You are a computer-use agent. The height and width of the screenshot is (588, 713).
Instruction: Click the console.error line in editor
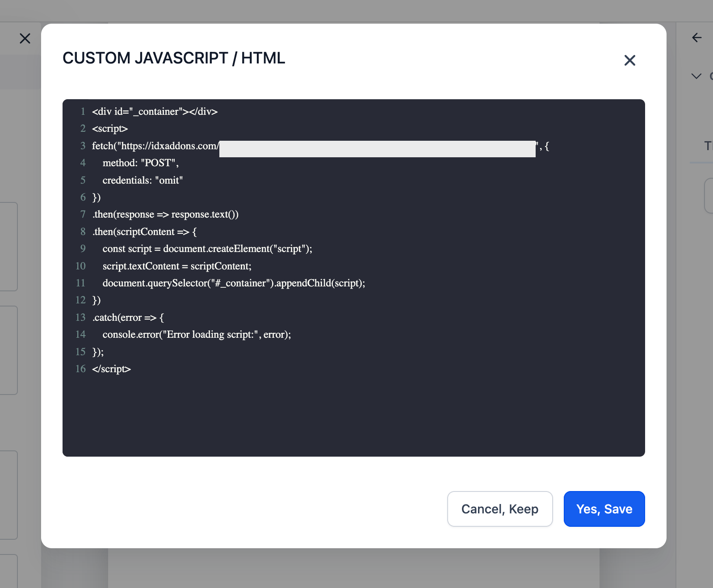[197, 335]
